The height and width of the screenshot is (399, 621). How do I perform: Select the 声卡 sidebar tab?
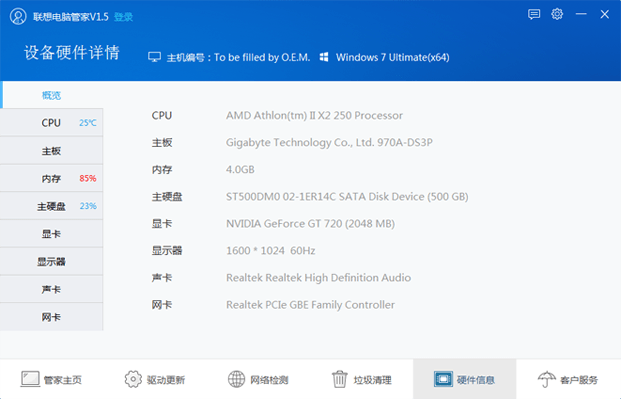[x=51, y=289]
